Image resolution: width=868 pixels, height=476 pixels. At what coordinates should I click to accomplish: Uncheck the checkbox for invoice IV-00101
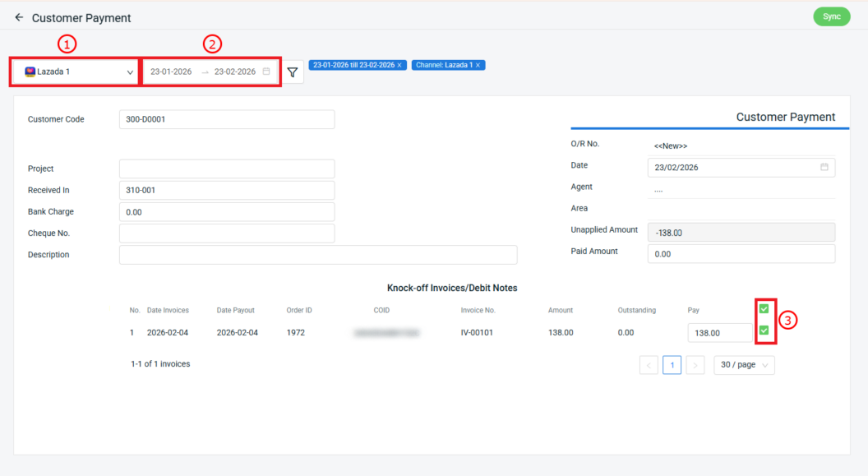(x=764, y=330)
